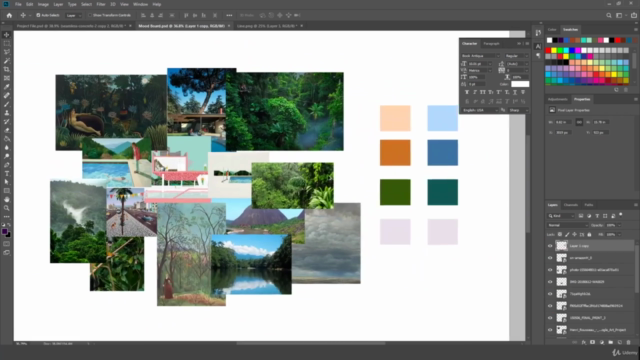
Task: Open the Regular font style dropdown
Action: point(516,56)
